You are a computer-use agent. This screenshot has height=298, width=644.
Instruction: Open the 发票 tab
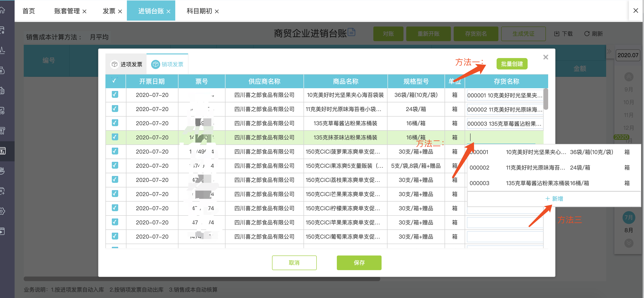tap(109, 11)
